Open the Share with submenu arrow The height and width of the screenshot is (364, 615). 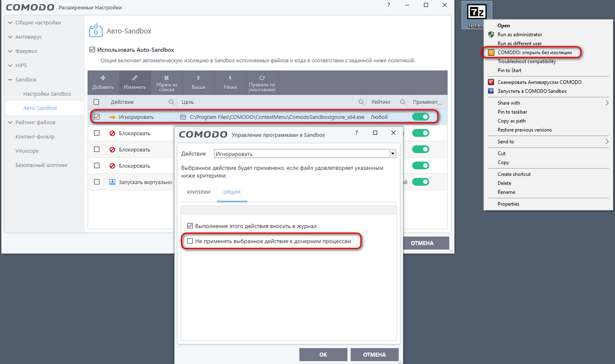(x=607, y=103)
